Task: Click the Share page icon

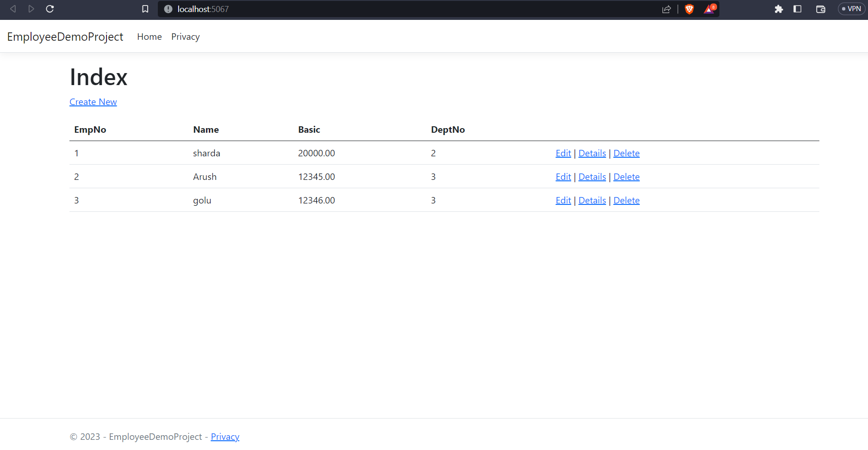Action: coord(667,9)
